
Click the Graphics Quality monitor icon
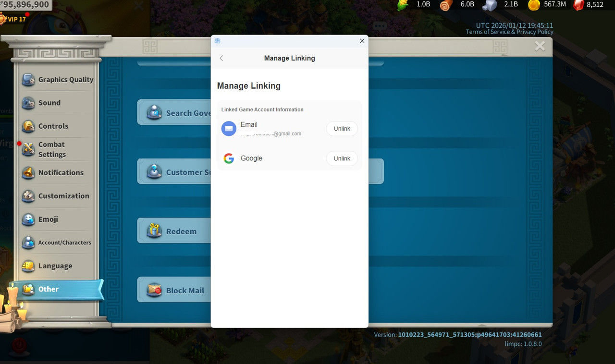(x=28, y=80)
